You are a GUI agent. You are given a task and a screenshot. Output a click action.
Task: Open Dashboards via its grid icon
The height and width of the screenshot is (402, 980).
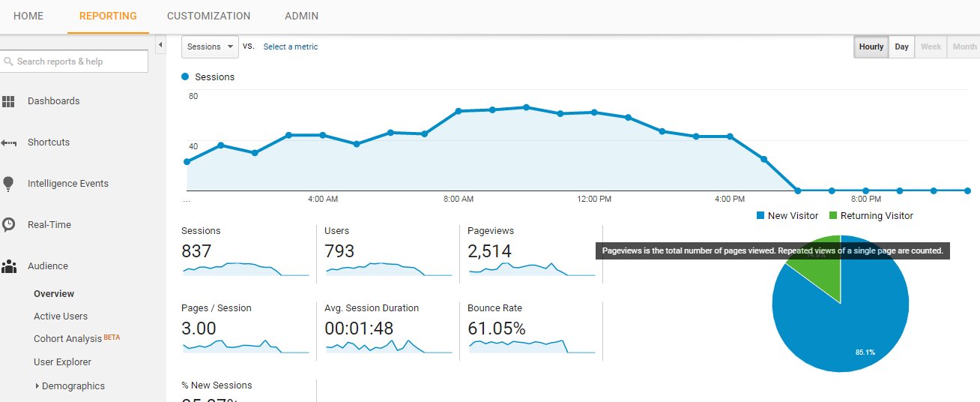(9, 101)
